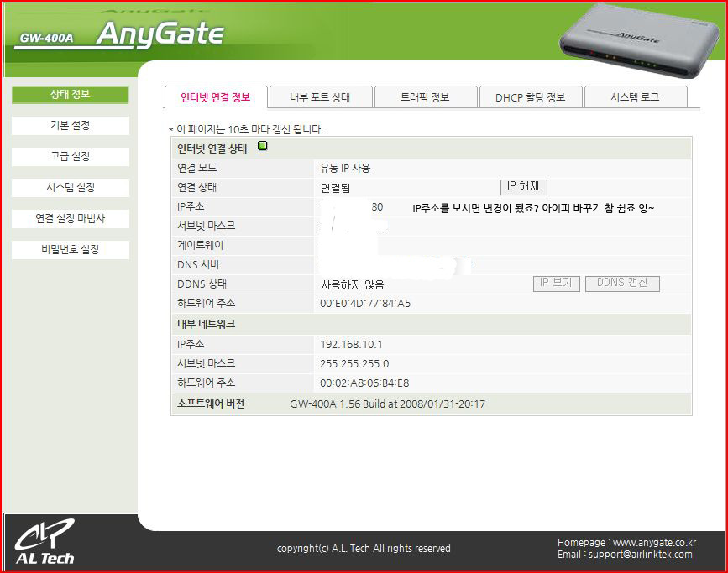The image size is (728, 573).
Task: Select 시스템 설정 from the sidebar
Action: (x=70, y=188)
